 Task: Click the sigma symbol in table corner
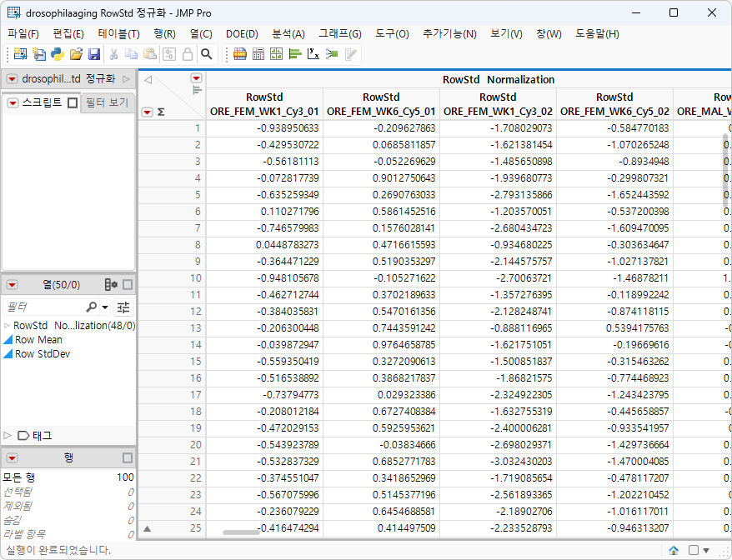click(161, 112)
